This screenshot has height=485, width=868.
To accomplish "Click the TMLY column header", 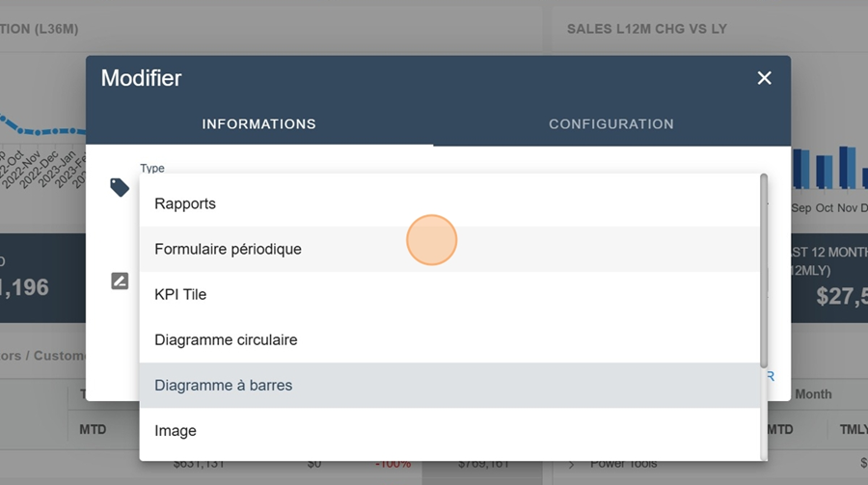I will coord(854,429).
